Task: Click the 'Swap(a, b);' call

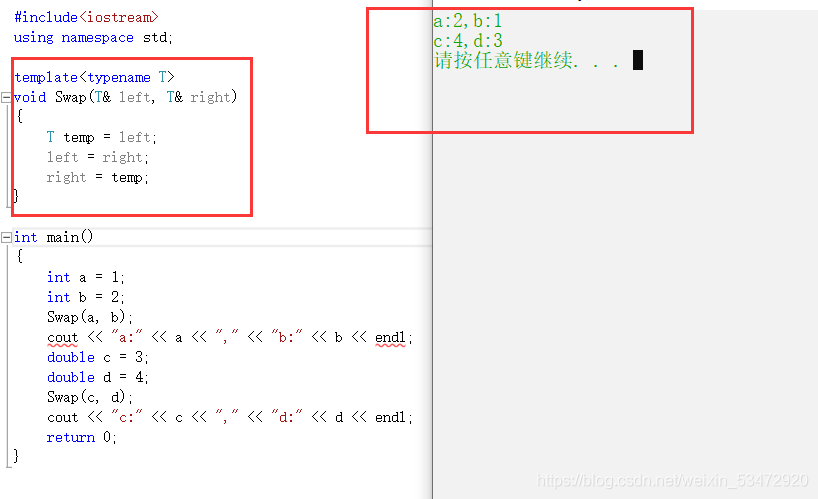Action: click(90, 317)
